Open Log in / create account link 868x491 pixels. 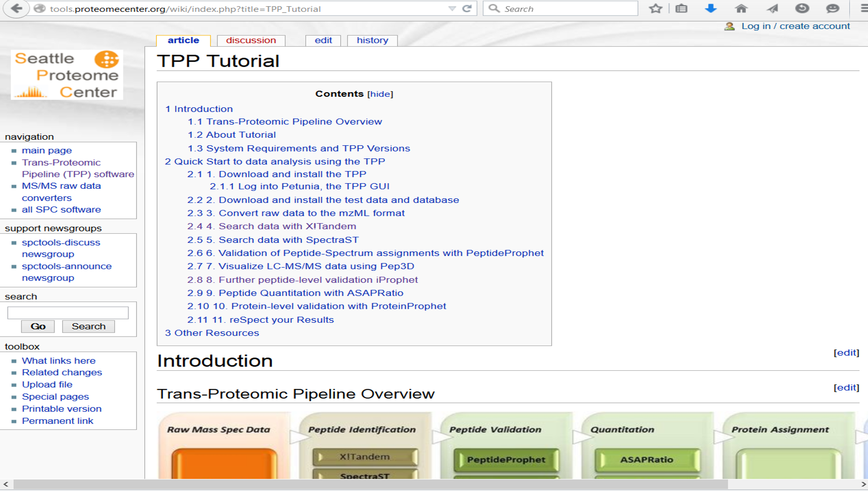click(795, 26)
